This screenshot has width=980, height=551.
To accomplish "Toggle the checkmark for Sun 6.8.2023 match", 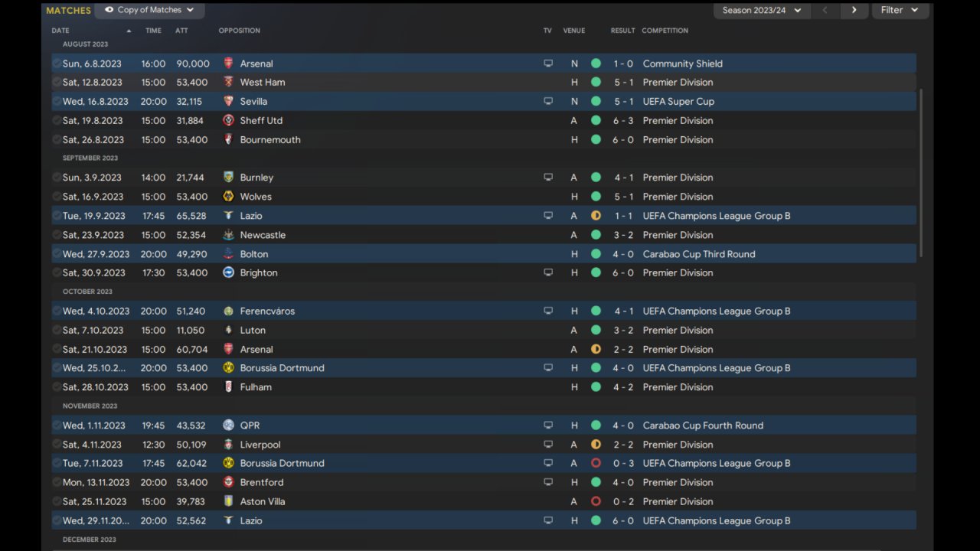I will 57,64.
